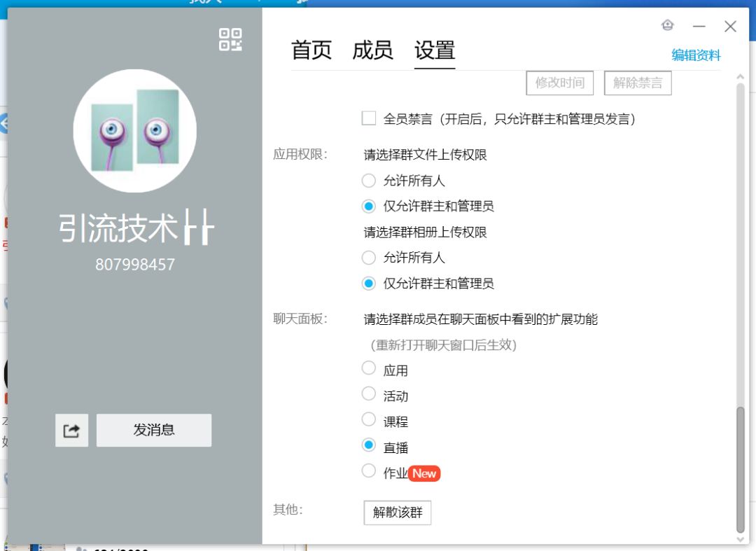Click the scrollbar up arrow
Screen dimensions: 756x551
tap(740, 77)
